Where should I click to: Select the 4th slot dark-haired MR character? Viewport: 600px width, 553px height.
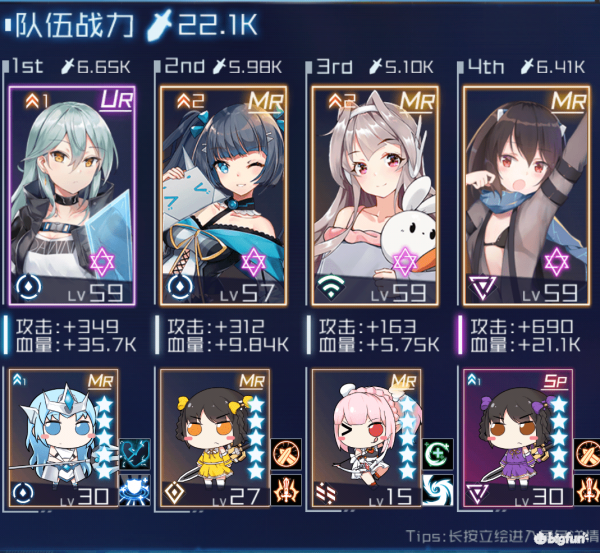(x=526, y=196)
